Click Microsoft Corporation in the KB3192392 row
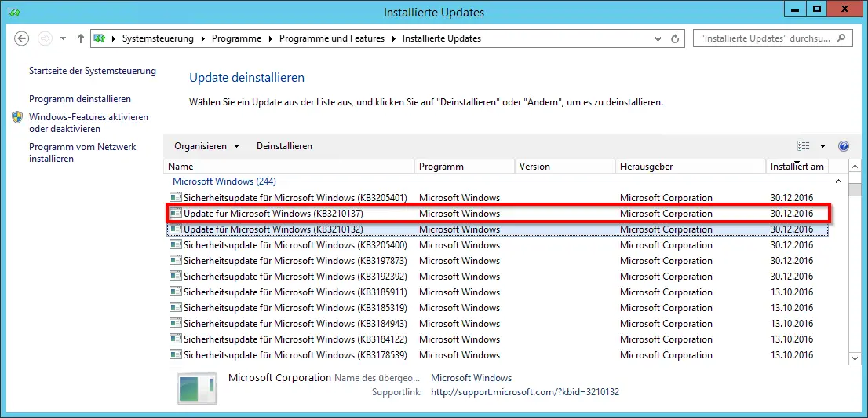Image resolution: width=868 pixels, height=418 pixels. pyautogui.click(x=666, y=277)
